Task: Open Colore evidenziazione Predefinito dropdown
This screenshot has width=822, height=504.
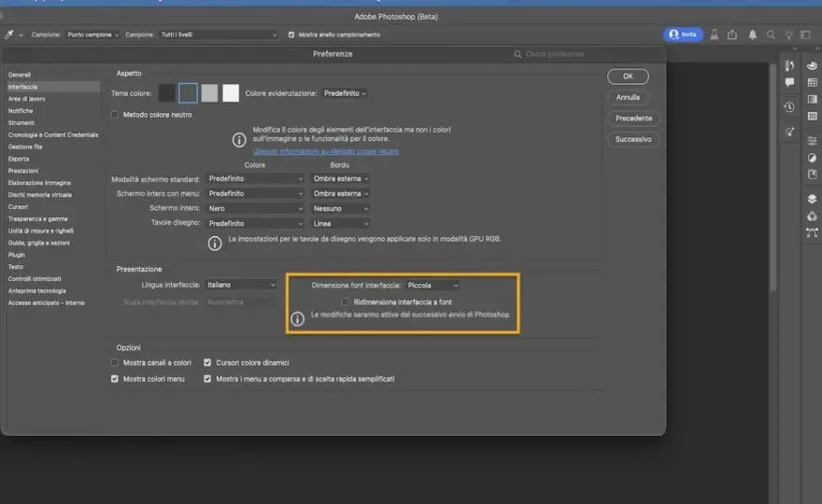Action: [345, 93]
